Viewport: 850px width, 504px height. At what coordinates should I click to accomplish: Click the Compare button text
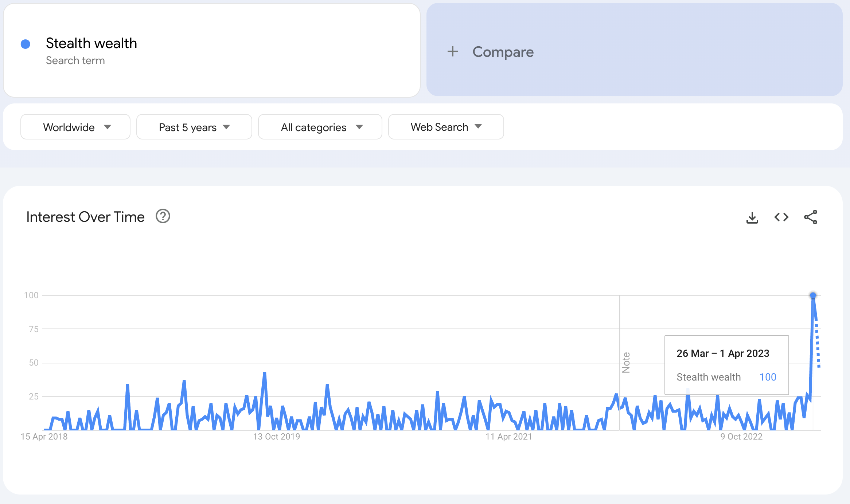503,52
